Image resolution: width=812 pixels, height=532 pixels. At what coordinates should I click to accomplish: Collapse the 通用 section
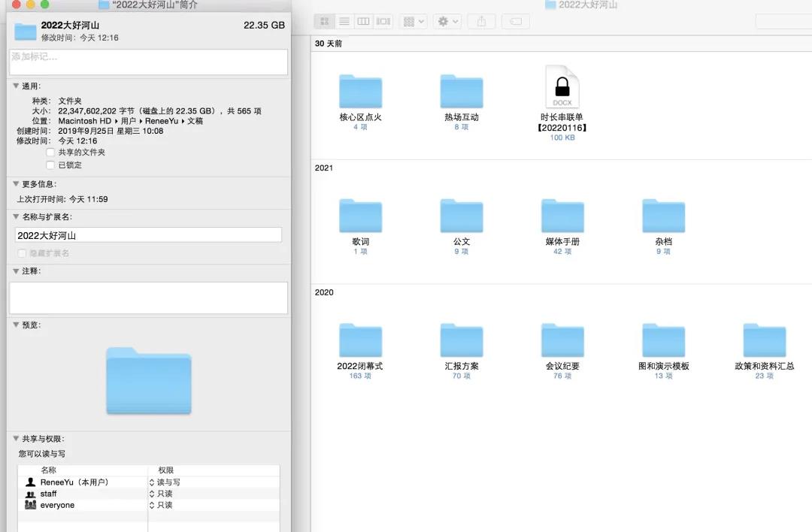(x=16, y=86)
